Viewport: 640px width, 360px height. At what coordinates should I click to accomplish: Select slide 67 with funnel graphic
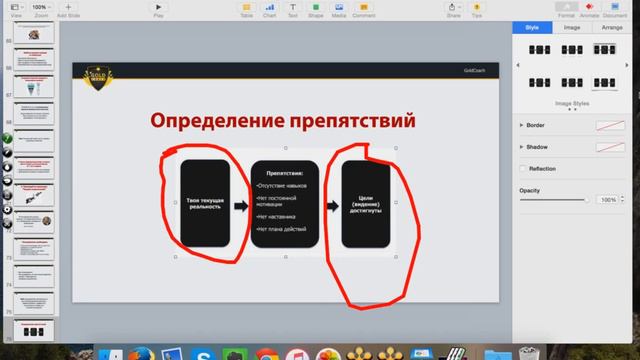pos(34,87)
